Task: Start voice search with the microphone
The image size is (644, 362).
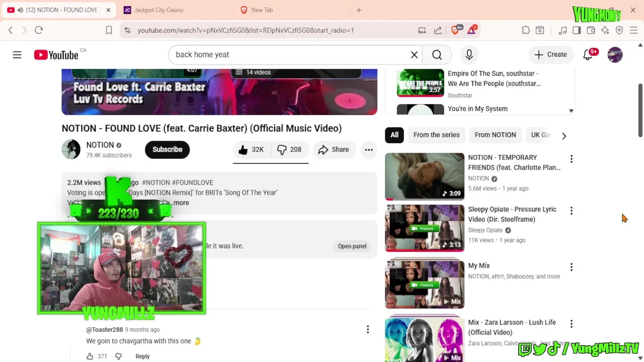Action: click(x=469, y=55)
